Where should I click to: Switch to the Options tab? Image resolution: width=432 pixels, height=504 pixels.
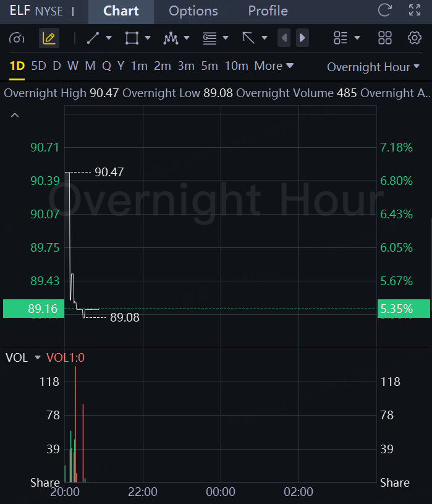pos(193,11)
